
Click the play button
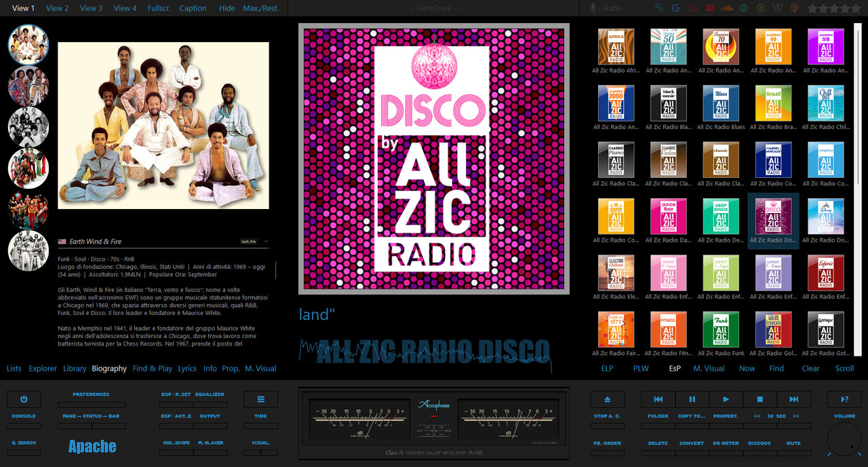[726, 399]
